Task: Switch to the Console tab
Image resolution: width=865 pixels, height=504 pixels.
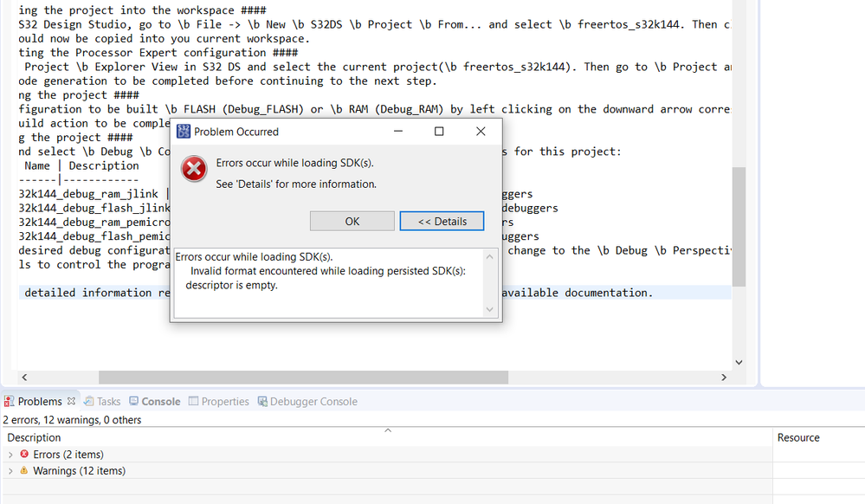Action: pos(156,401)
